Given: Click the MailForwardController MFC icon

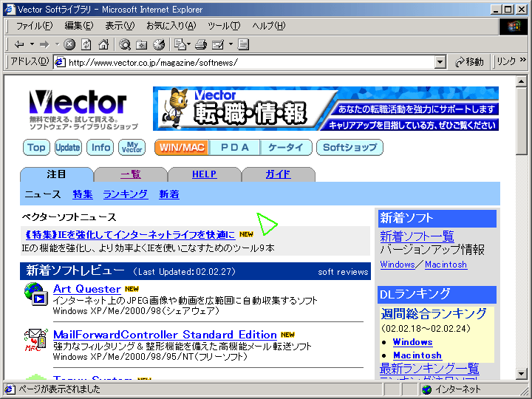Looking at the screenshot, I should coord(35,339).
